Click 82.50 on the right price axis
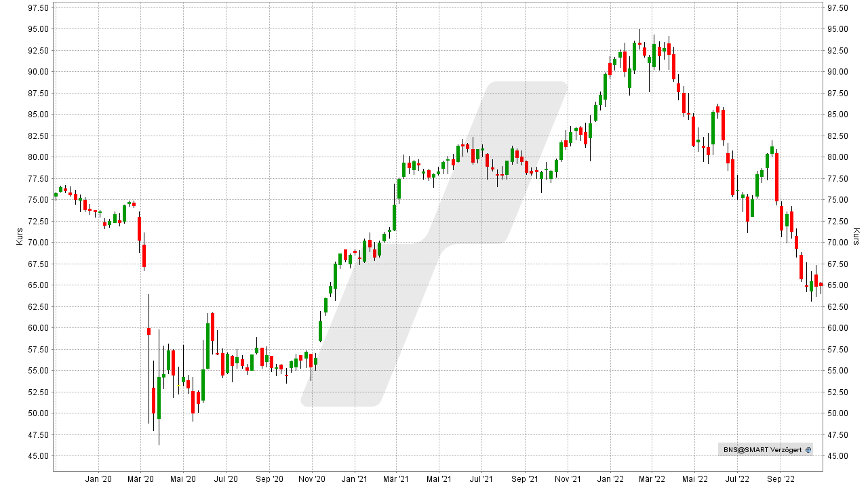This screenshot has height=488, width=868. pyautogui.click(x=838, y=136)
